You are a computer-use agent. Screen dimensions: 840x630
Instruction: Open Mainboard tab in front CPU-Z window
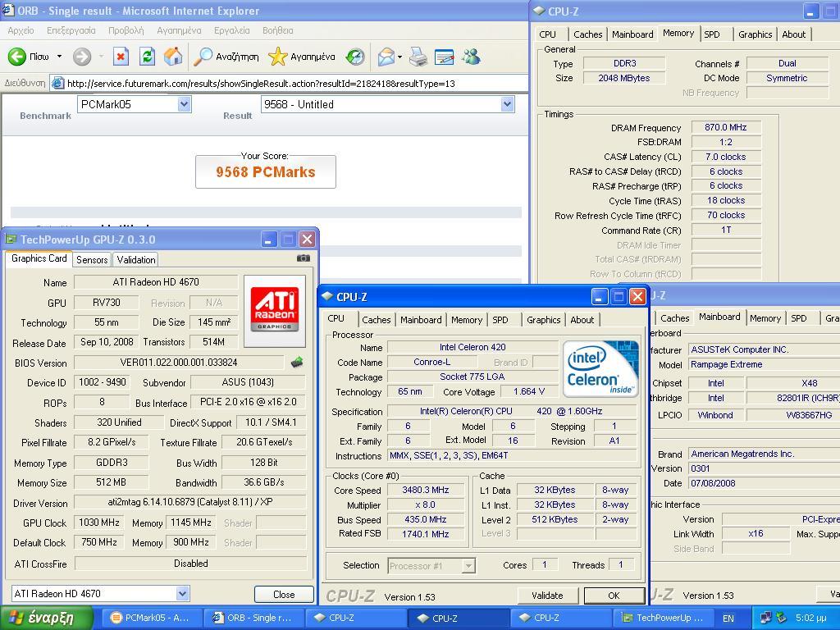pos(421,320)
